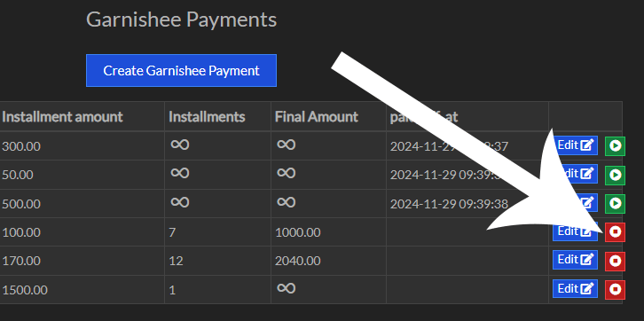
Task: Click the Create Garnishee Payment button
Action: [181, 71]
